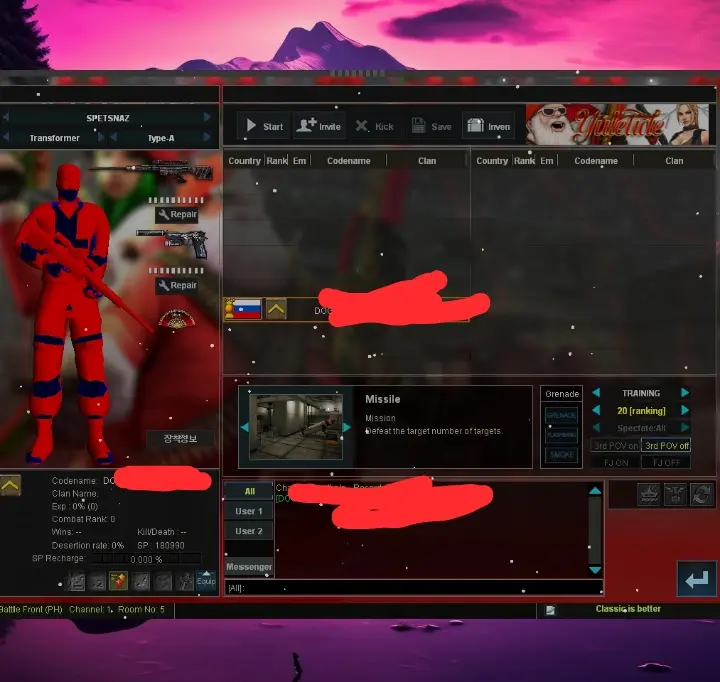
Task: Click the chat scrollbar track
Action: point(595,530)
